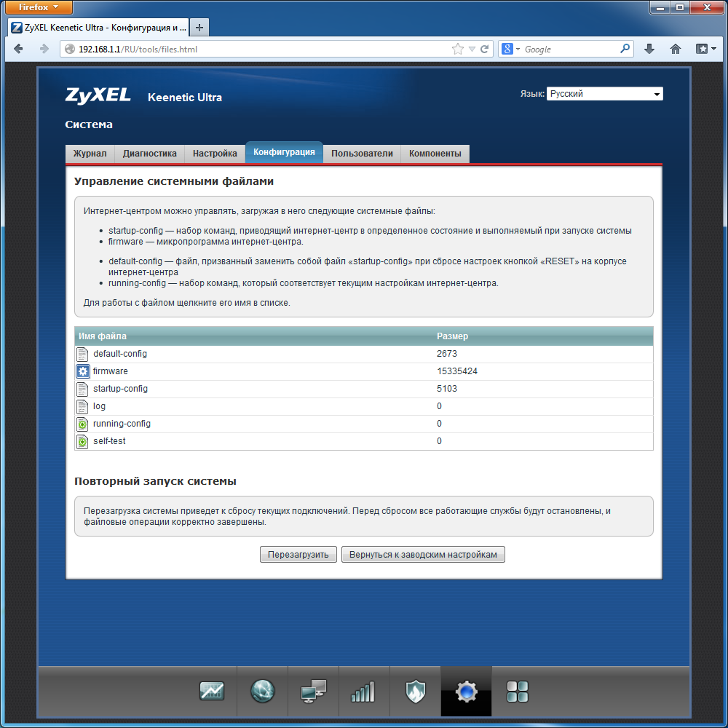This screenshot has height=728, width=728.
Task: Switch to the Журнал tab
Action: [90, 154]
